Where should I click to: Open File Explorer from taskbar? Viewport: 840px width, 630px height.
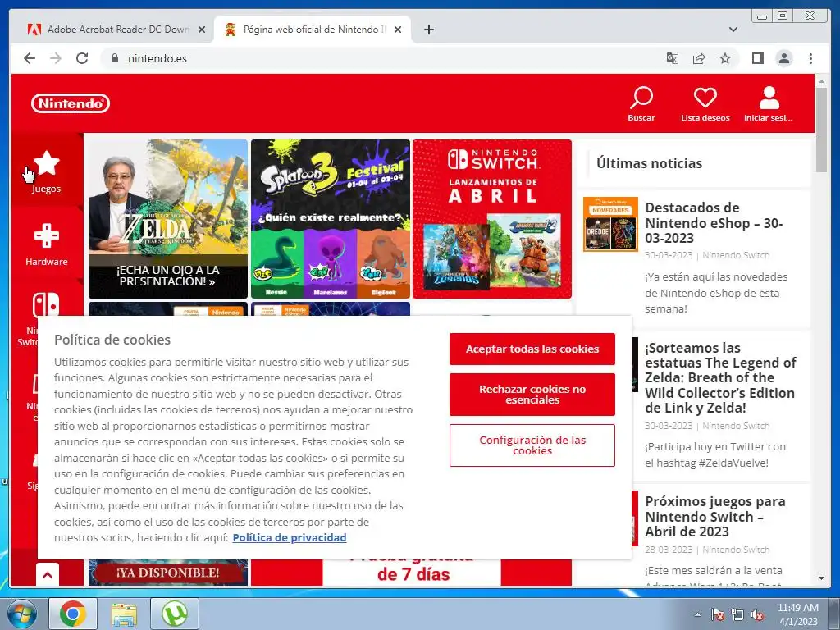[124, 614]
